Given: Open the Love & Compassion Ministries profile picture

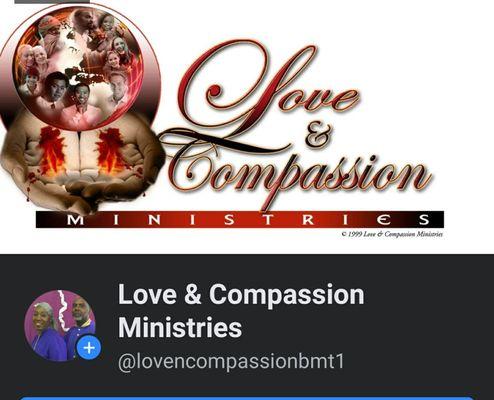Looking at the screenshot, I should [60, 326].
